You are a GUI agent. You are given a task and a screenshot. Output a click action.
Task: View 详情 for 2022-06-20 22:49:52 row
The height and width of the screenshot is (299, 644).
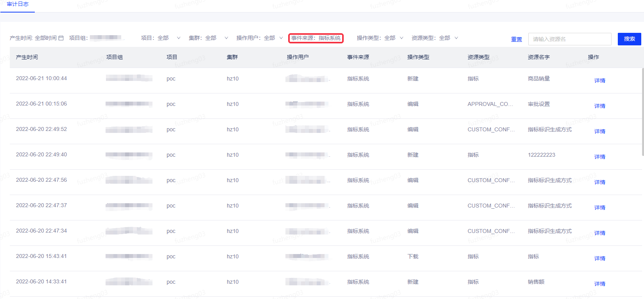(600, 131)
